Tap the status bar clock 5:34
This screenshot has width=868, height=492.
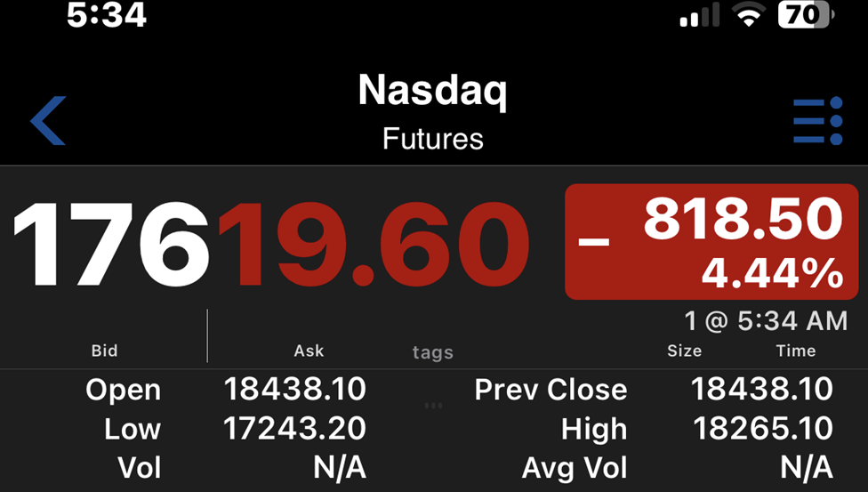[x=107, y=14]
